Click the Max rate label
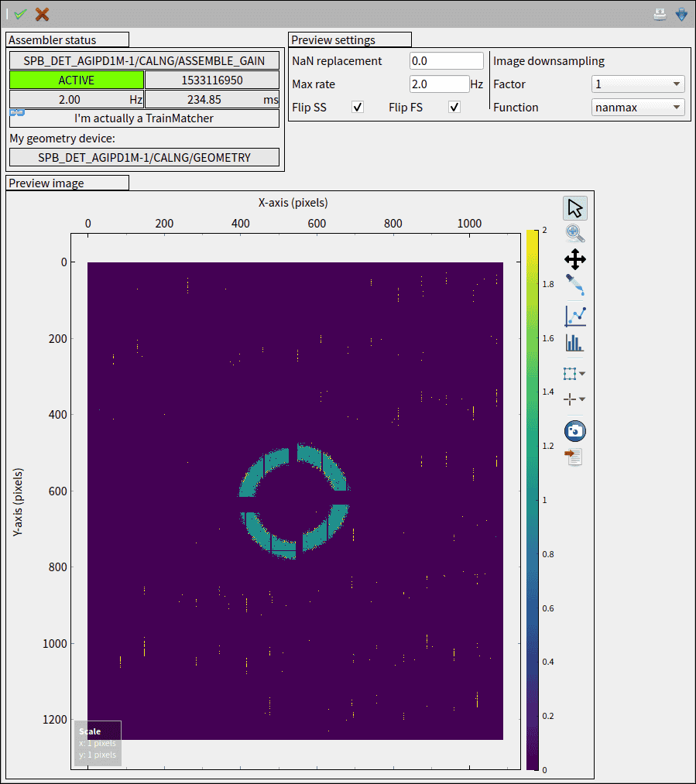The width and height of the screenshot is (696, 784). click(x=314, y=84)
